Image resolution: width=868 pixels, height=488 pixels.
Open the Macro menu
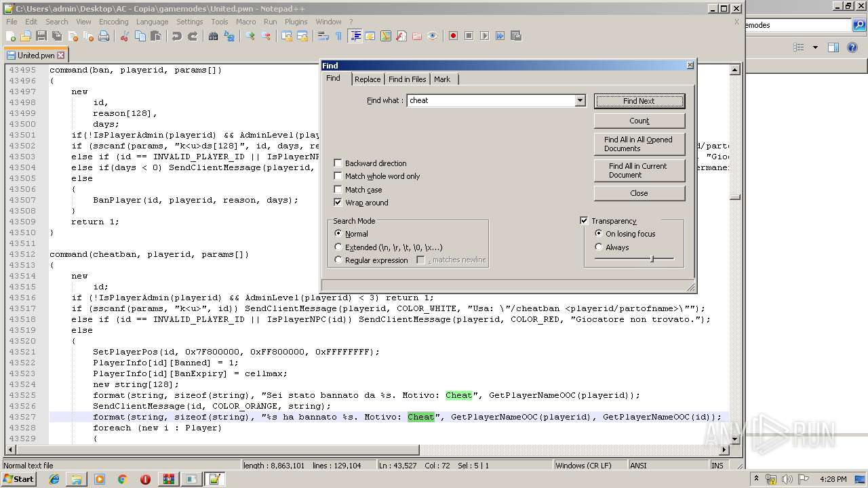click(246, 22)
